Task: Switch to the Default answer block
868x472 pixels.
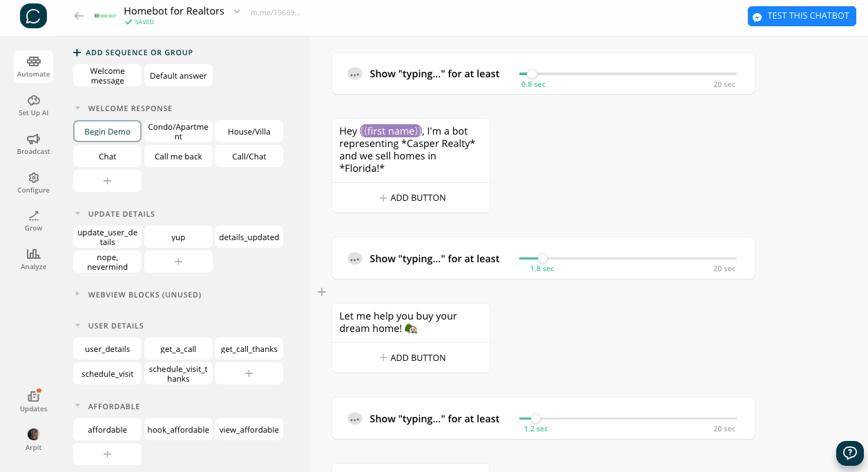Action: click(178, 75)
